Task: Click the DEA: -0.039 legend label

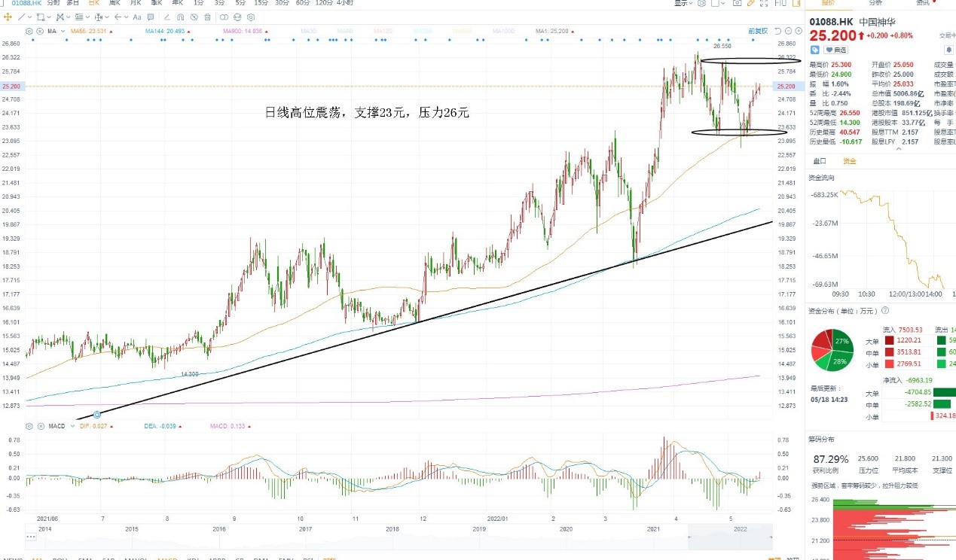Action: tap(162, 426)
